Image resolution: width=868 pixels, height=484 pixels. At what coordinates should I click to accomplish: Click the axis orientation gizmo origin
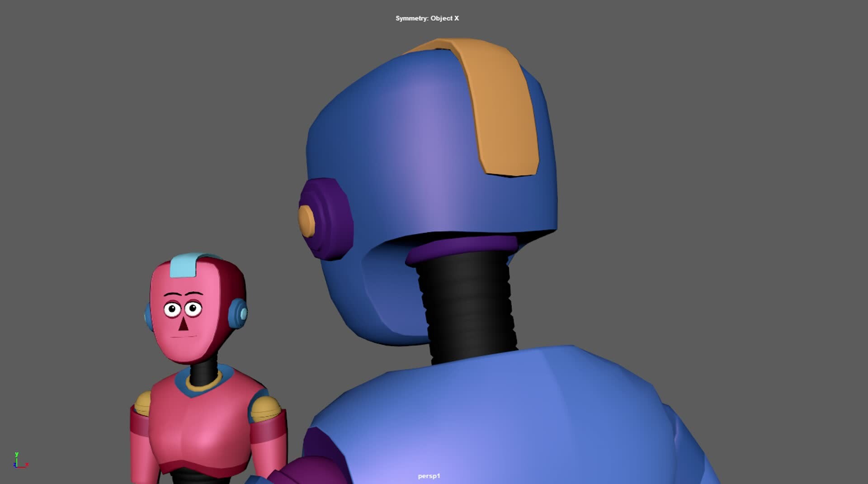(17, 467)
